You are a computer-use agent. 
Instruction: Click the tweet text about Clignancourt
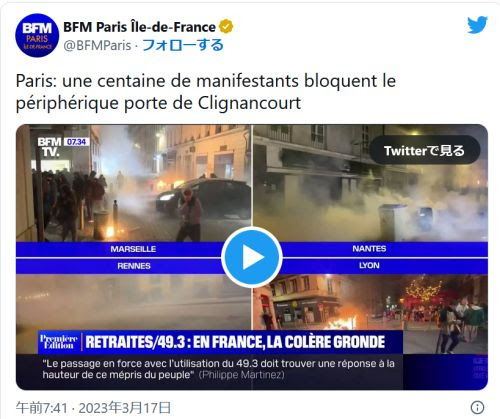click(206, 92)
